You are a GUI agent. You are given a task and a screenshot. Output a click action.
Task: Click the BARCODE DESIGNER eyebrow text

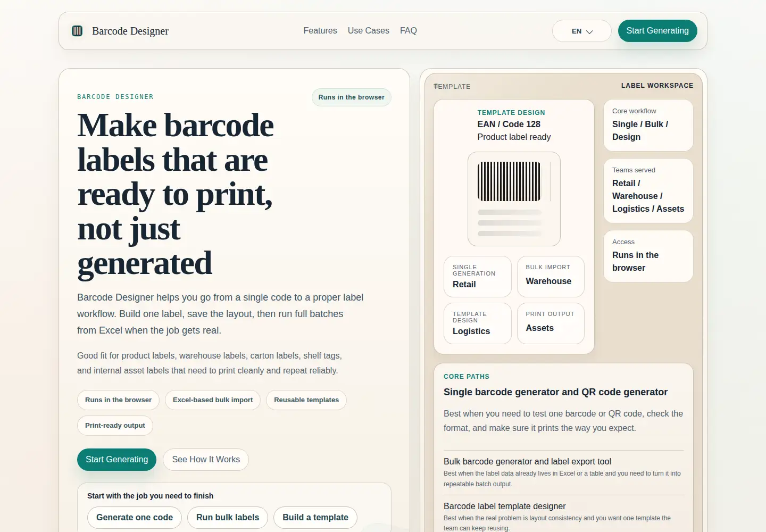[x=115, y=97]
